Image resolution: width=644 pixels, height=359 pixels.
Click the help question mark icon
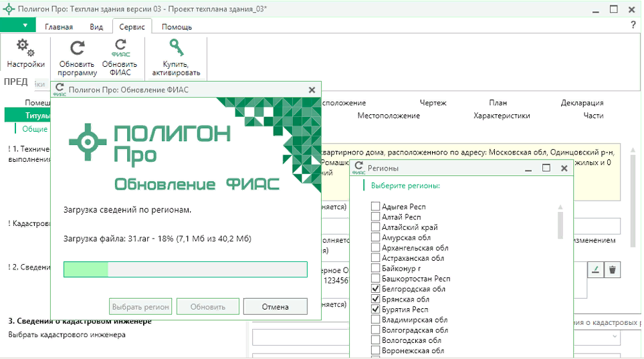(x=633, y=25)
